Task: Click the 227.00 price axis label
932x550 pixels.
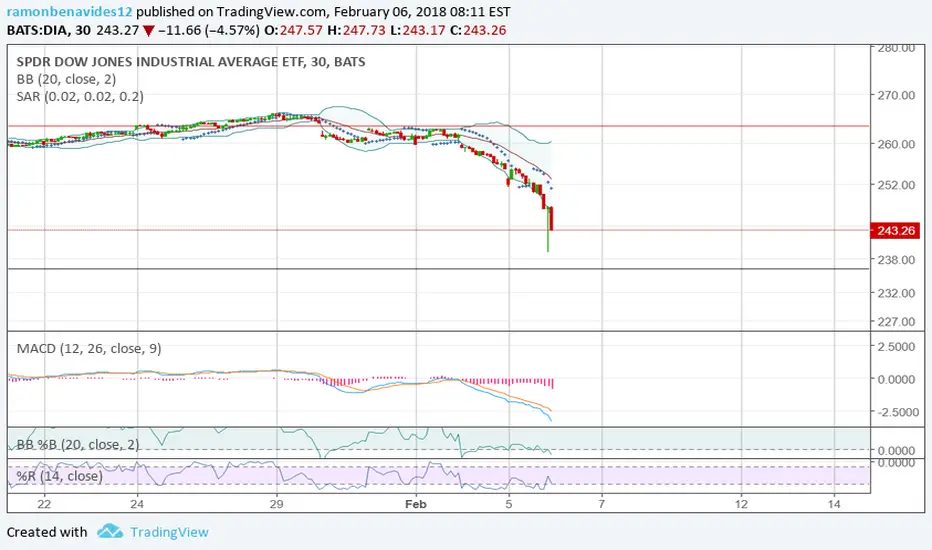Action: (896, 322)
